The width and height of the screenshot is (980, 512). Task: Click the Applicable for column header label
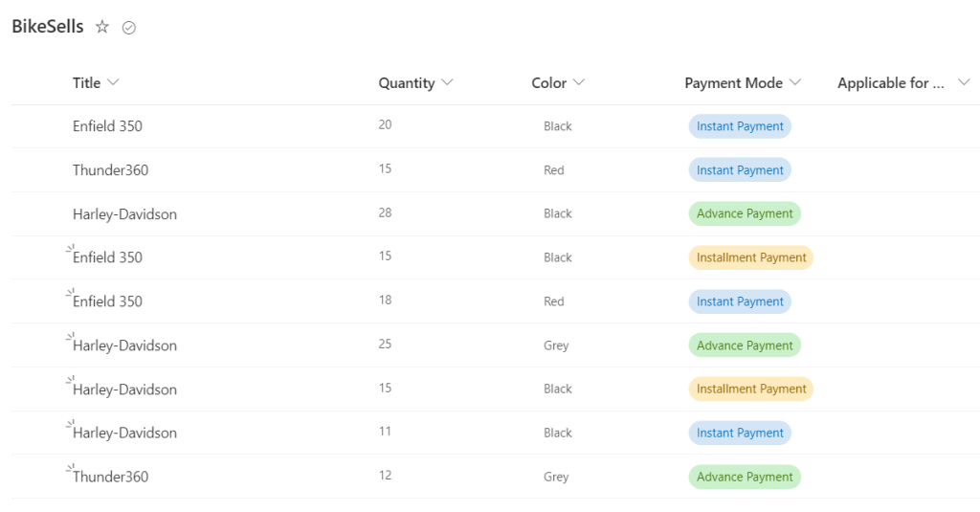[x=891, y=83]
